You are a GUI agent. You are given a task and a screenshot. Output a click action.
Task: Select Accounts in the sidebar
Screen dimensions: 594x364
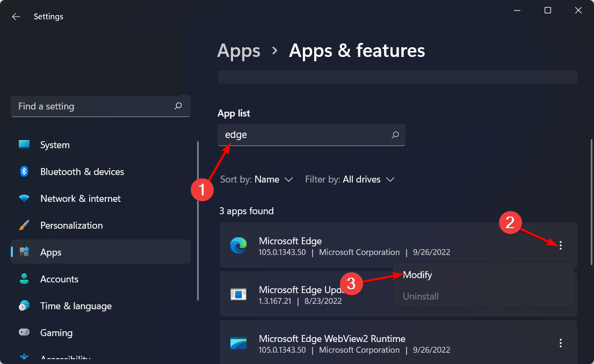[101, 279]
